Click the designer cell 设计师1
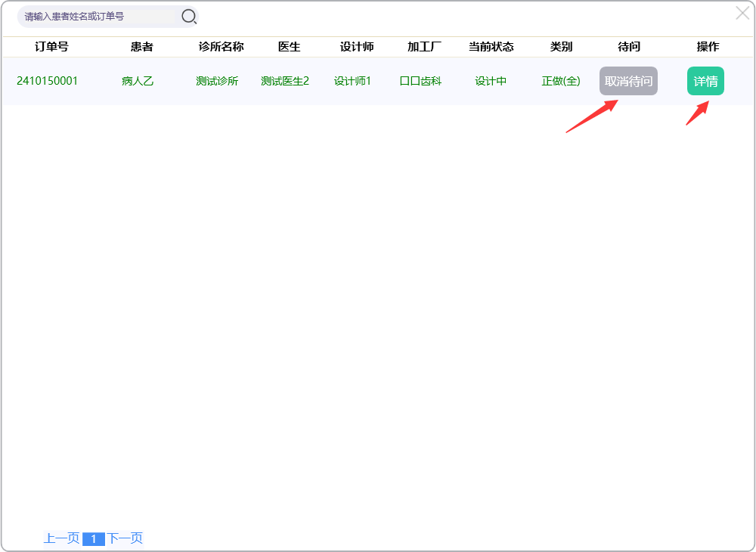Viewport: 756px width, 552px height. 352,81
